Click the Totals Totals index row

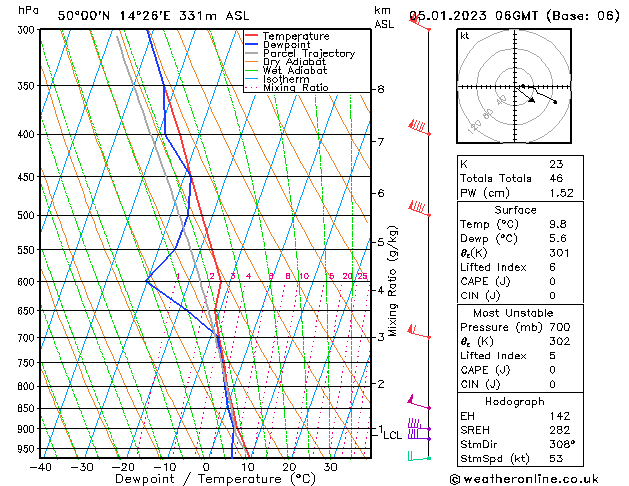point(520,178)
